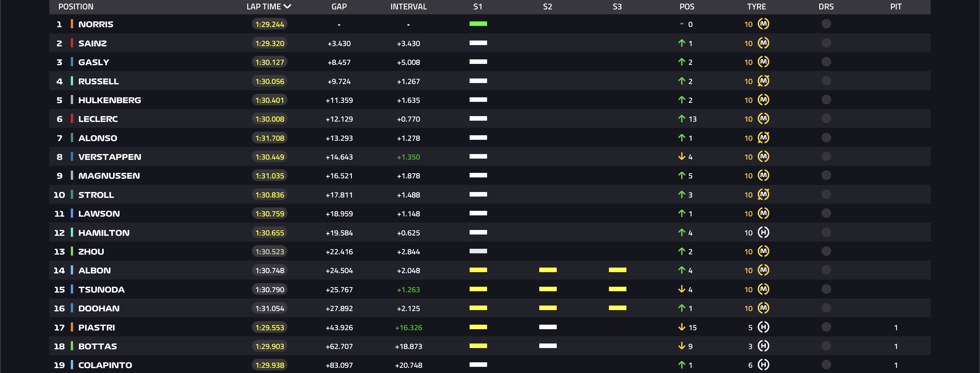980x373 pixels.
Task: Click Russell's used medium tyre icon
Action: (763, 81)
